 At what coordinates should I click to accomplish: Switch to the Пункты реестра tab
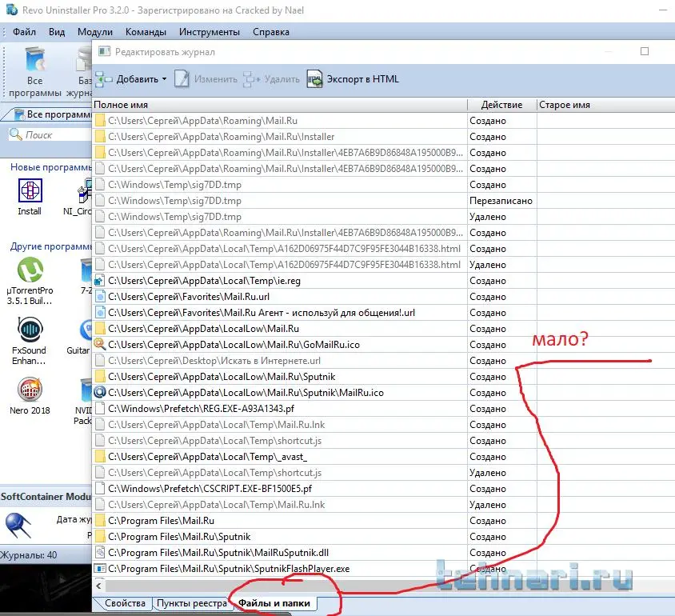(x=192, y=603)
